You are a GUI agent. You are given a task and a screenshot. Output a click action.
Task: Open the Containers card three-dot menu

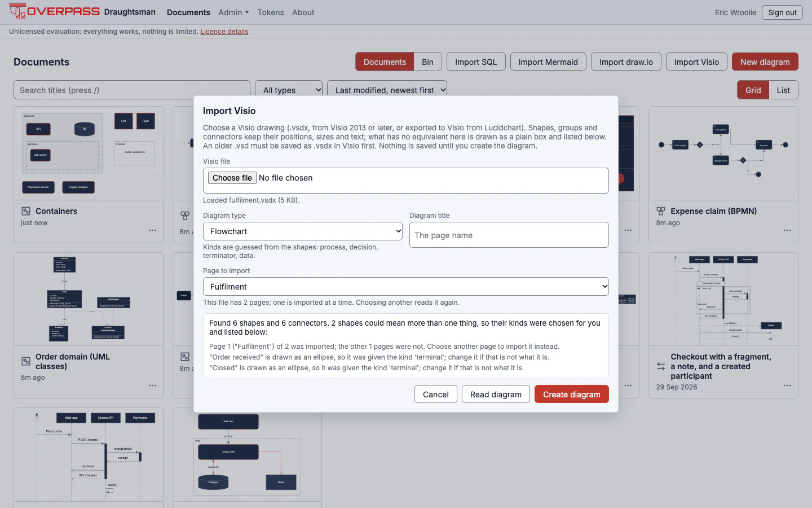pyautogui.click(x=152, y=230)
